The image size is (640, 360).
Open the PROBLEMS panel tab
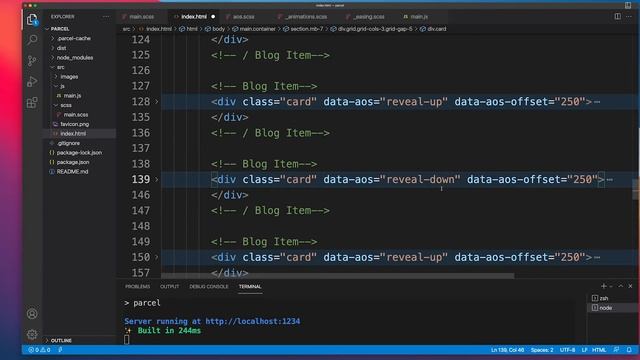(x=138, y=287)
